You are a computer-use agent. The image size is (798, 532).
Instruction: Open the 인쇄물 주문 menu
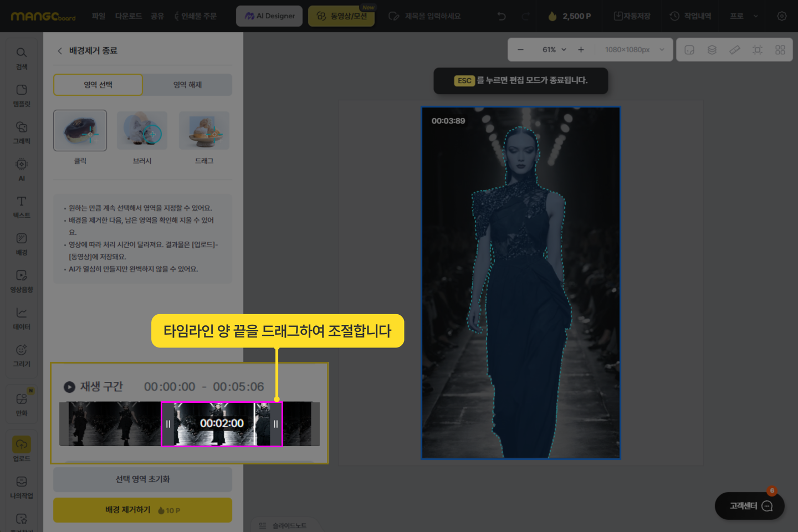[x=195, y=16]
